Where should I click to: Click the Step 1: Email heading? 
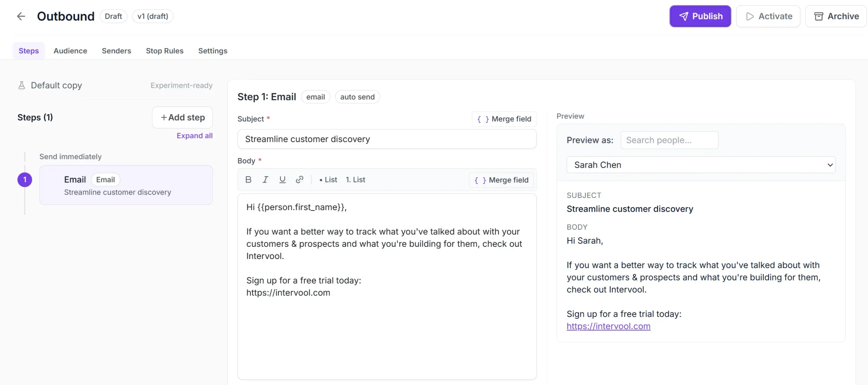tap(267, 97)
